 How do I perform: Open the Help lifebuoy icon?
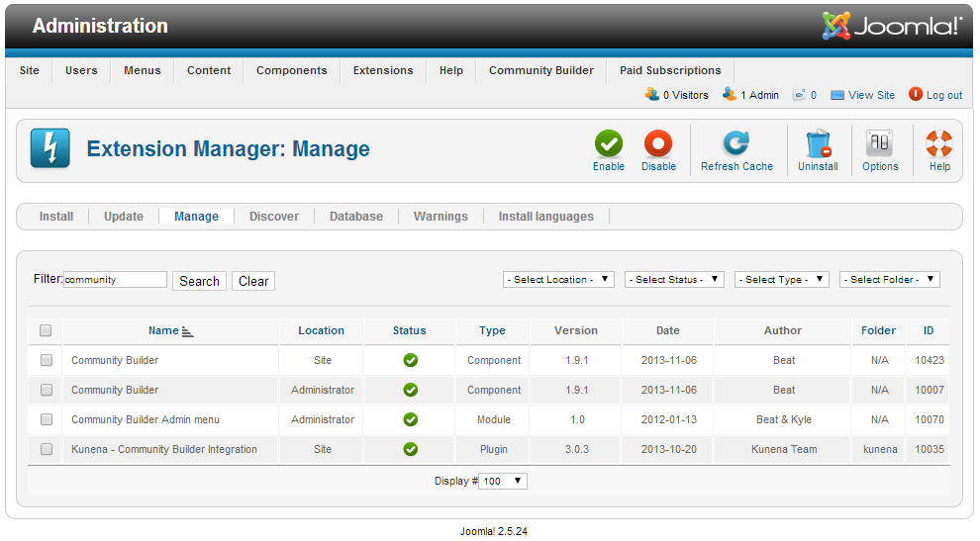click(938, 143)
